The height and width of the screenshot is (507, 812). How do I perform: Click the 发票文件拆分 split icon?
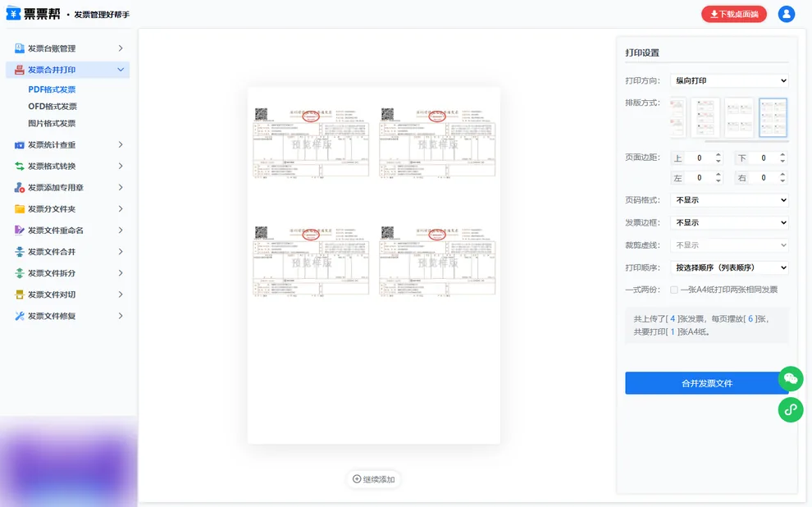pos(20,273)
